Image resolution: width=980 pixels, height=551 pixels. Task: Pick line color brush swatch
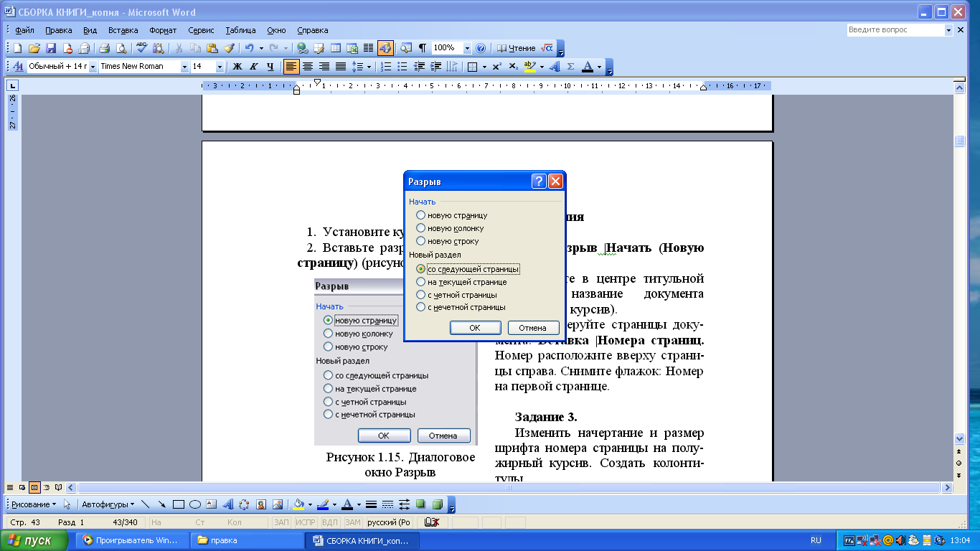[x=324, y=504]
